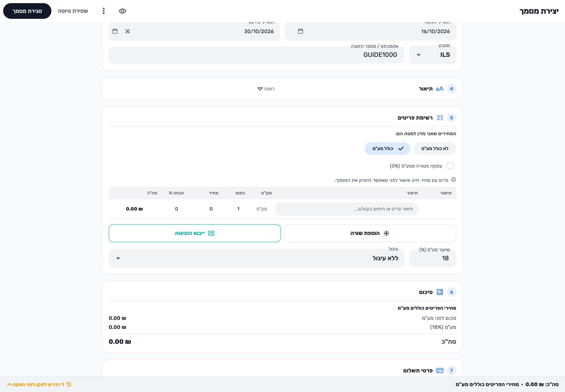Clear the due date with the X icon
Image resolution: width=565 pixels, height=392 pixels.
point(127,31)
